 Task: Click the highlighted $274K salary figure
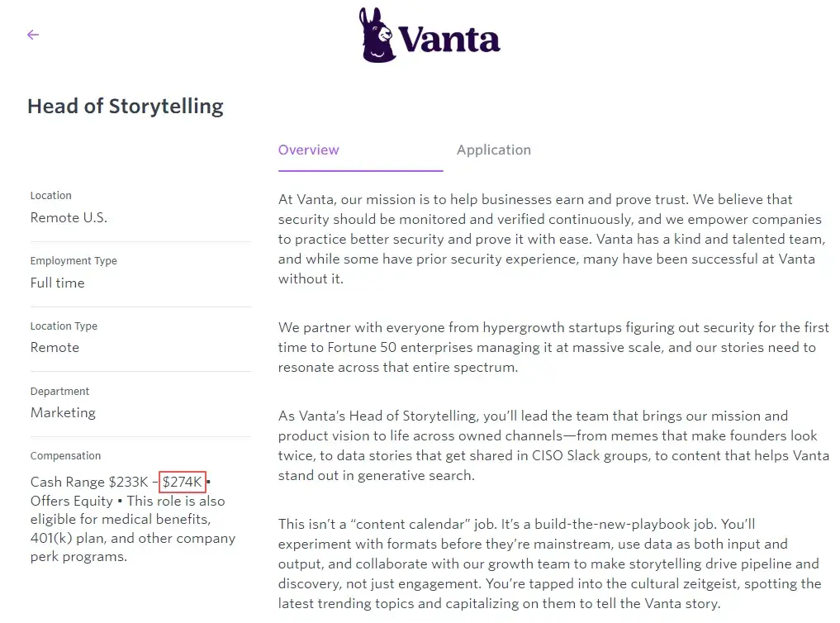(183, 482)
